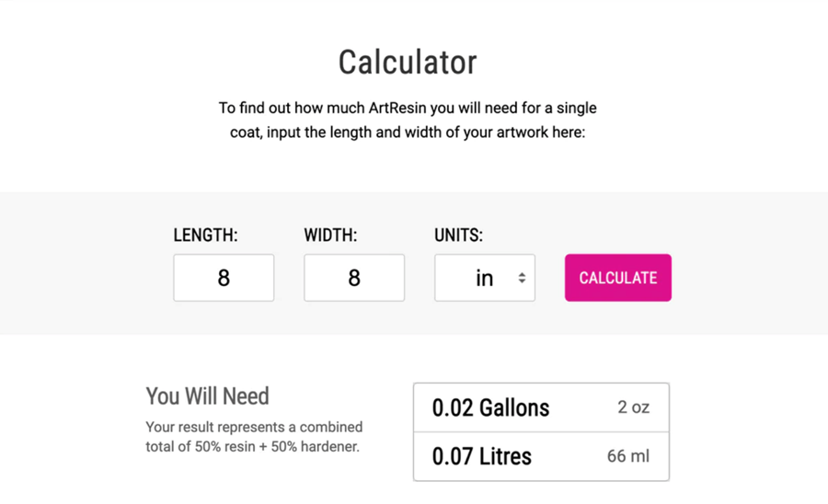
Task: Click the Calculator page heading
Action: click(408, 63)
